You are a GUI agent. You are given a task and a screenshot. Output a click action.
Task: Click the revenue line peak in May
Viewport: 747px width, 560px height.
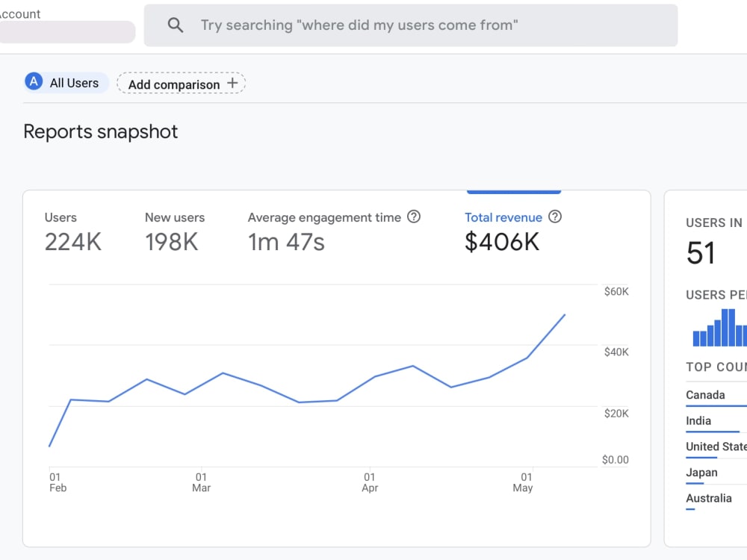[565, 315]
